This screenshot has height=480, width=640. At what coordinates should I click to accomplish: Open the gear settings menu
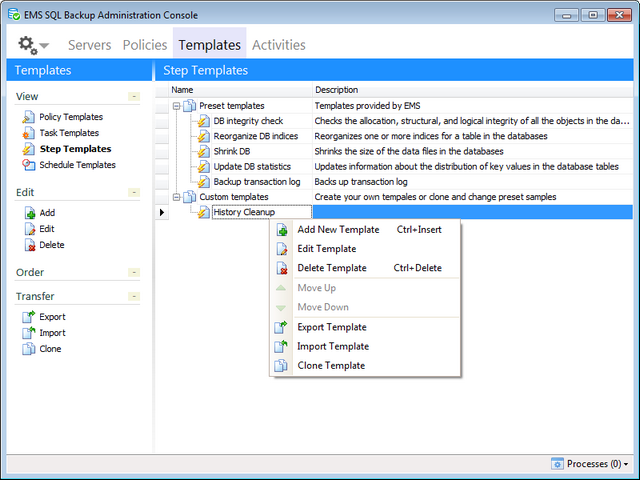pos(27,45)
